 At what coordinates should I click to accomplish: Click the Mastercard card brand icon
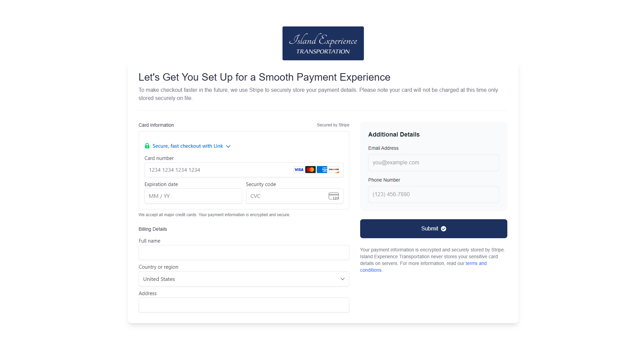(x=310, y=169)
